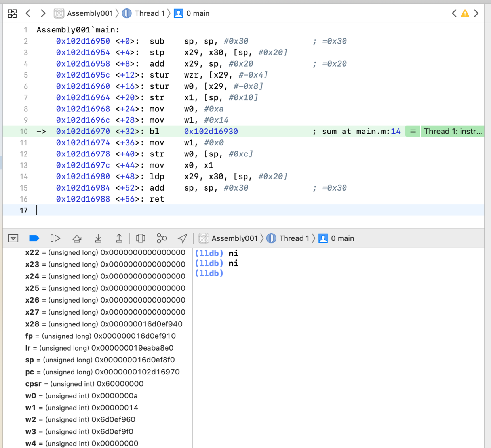Click '0 main' in the top jump bar

192,13
